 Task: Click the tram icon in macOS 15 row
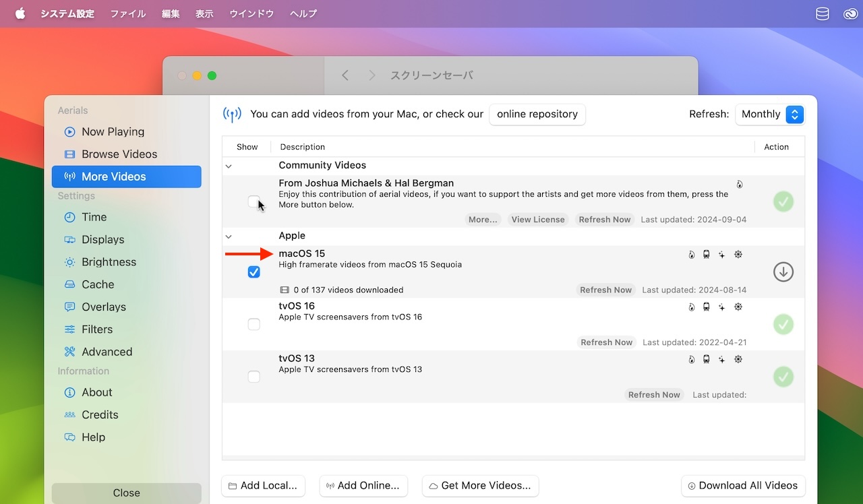pos(706,254)
